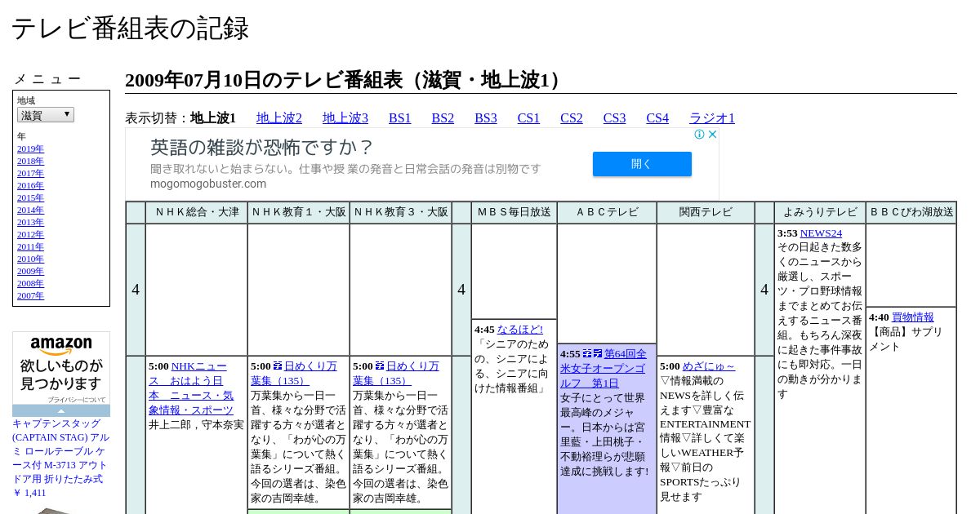
Task: Open the 2011年 year link
Action: click(30, 247)
